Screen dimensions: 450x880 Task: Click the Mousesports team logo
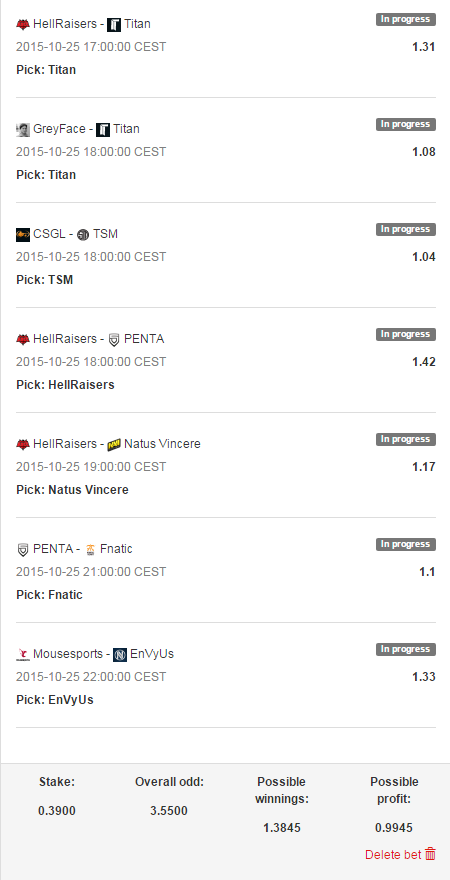[23, 654]
